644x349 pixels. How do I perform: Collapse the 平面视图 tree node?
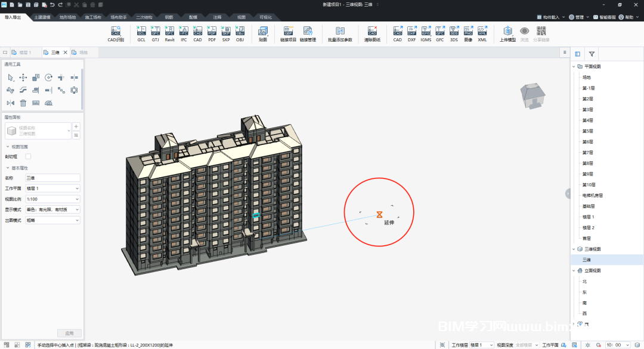(574, 67)
